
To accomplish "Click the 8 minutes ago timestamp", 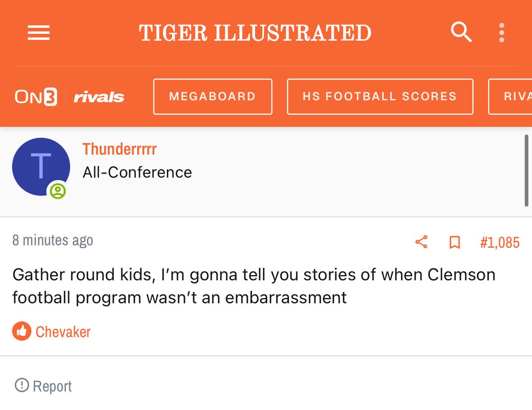I will 53,240.
